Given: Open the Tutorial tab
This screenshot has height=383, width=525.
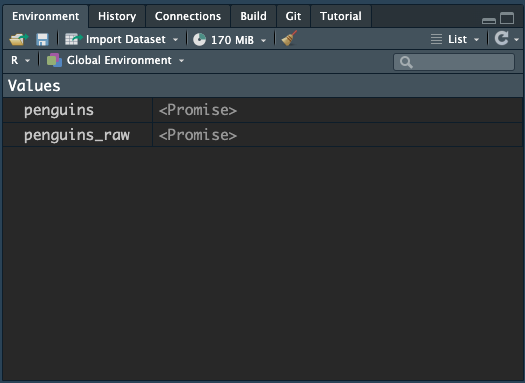Looking at the screenshot, I should [x=341, y=16].
